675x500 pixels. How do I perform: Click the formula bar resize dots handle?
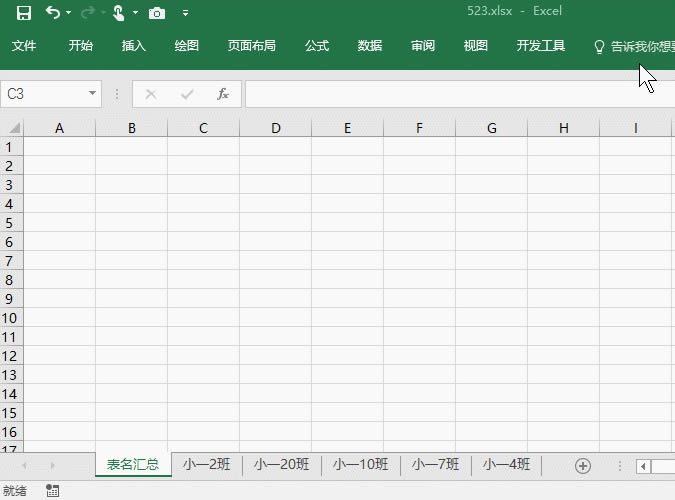click(117, 94)
